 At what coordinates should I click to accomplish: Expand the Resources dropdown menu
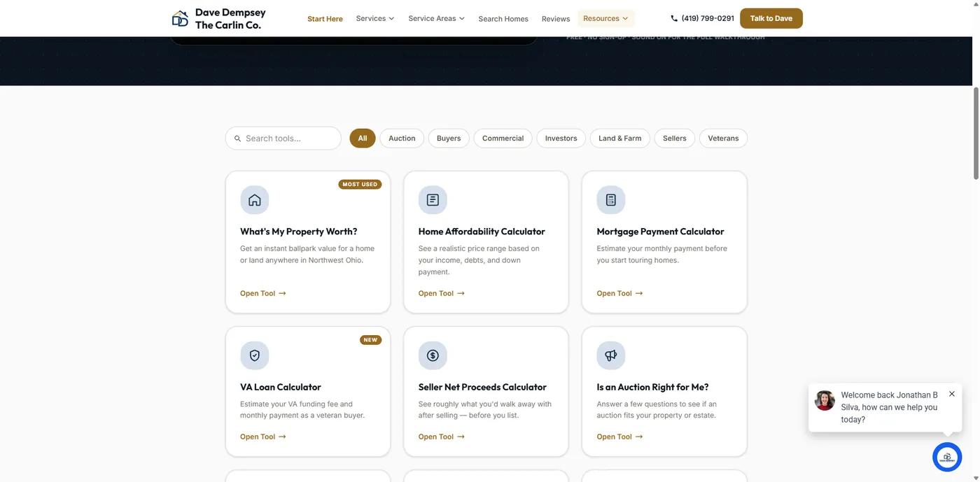(605, 18)
